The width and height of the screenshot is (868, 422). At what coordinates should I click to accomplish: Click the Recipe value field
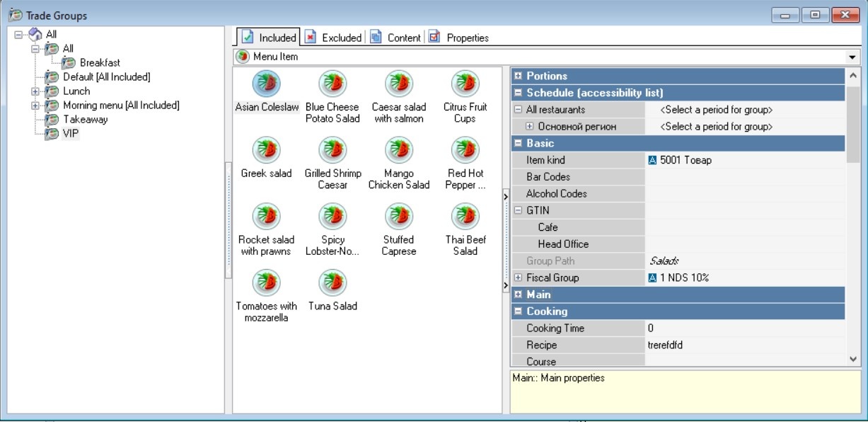(x=743, y=346)
